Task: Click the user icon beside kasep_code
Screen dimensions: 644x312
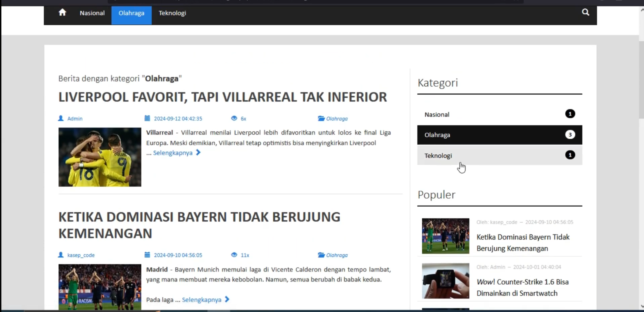Action: (61, 255)
